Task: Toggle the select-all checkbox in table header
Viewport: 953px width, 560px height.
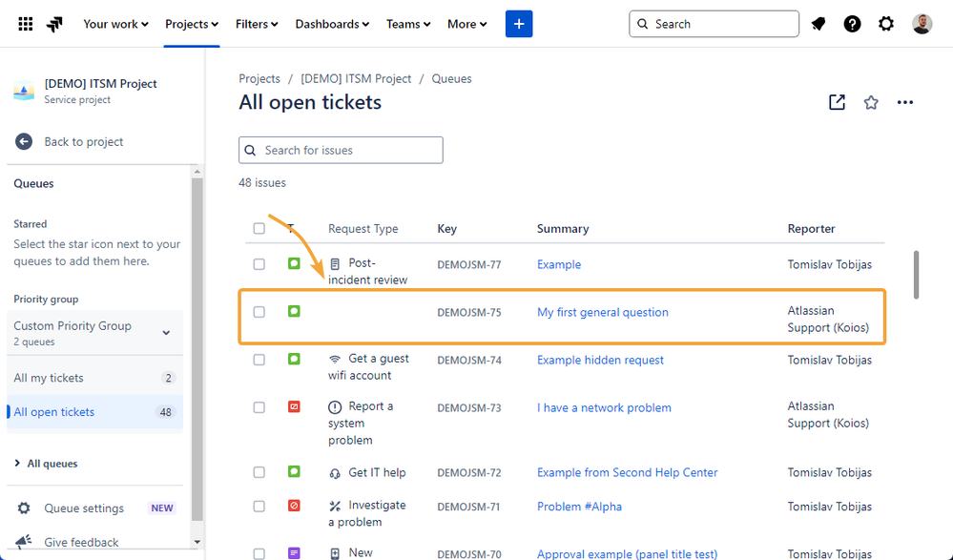Action: pos(259,228)
